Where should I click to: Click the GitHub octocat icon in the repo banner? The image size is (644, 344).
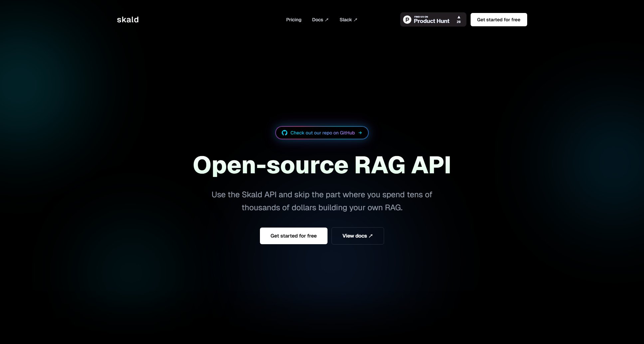click(285, 133)
